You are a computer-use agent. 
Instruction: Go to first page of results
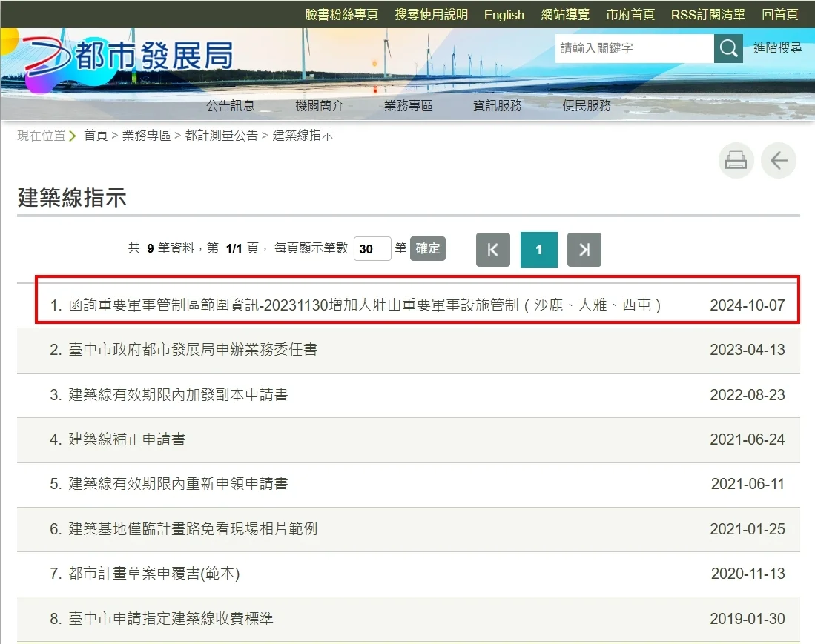pos(492,250)
